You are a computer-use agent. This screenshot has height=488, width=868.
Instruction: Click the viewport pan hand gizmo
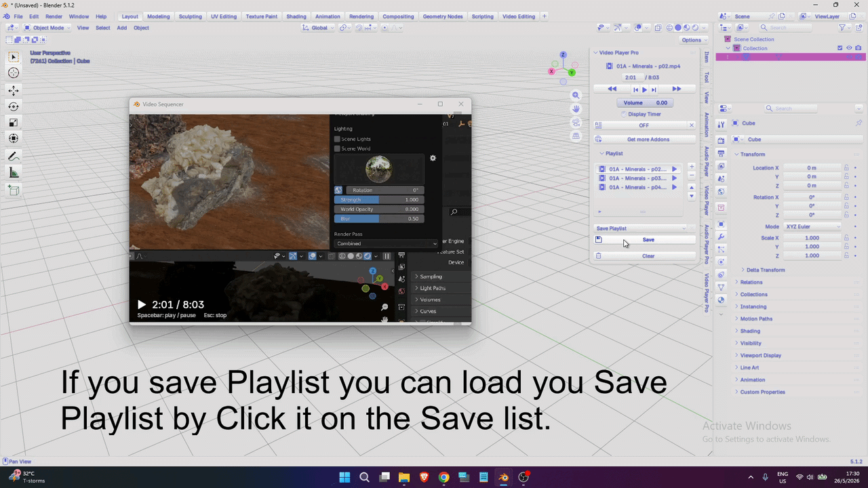[576, 109]
